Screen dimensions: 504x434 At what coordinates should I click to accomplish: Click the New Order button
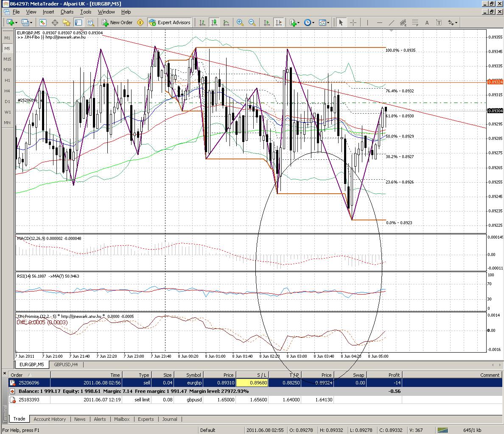pos(118,22)
